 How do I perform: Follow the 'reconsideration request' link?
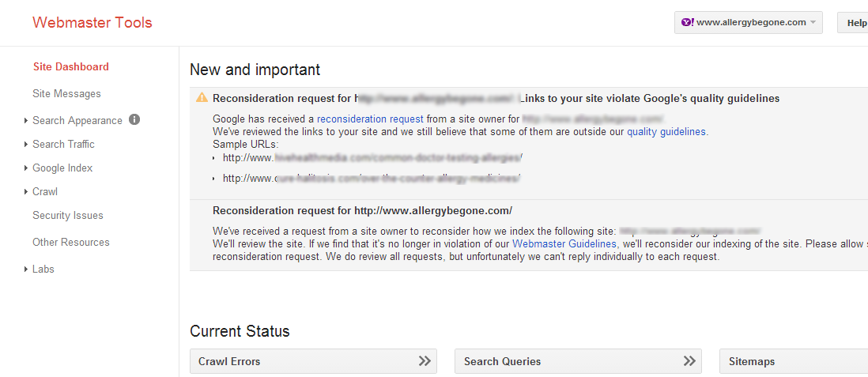pos(369,119)
